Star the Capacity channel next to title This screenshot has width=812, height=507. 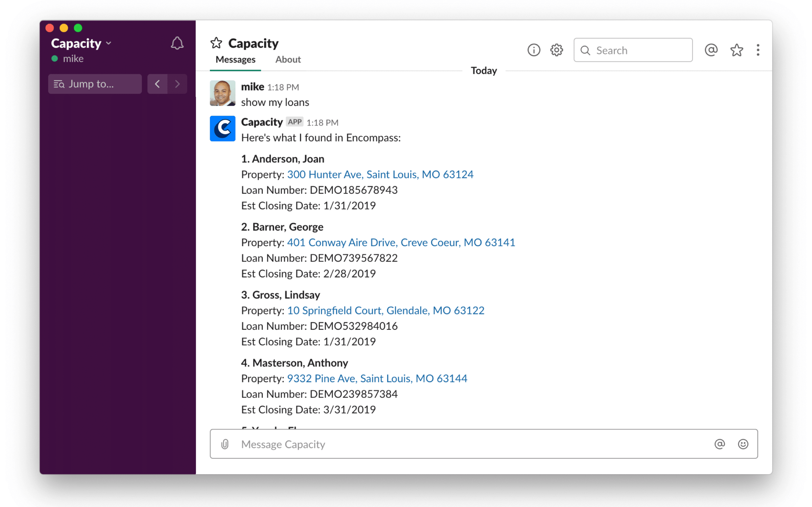pyautogui.click(x=216, y=43)
